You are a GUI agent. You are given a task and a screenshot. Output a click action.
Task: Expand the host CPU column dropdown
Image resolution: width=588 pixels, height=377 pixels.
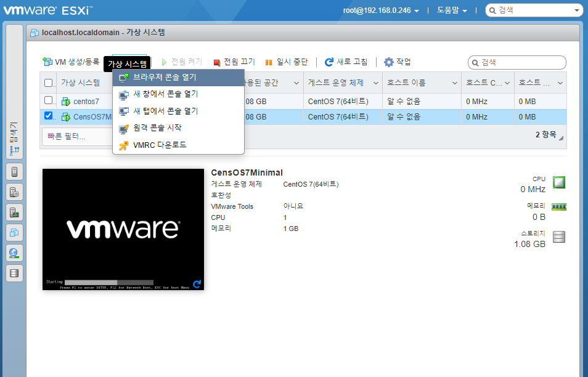pyautogui.click(x=507, y=83)
